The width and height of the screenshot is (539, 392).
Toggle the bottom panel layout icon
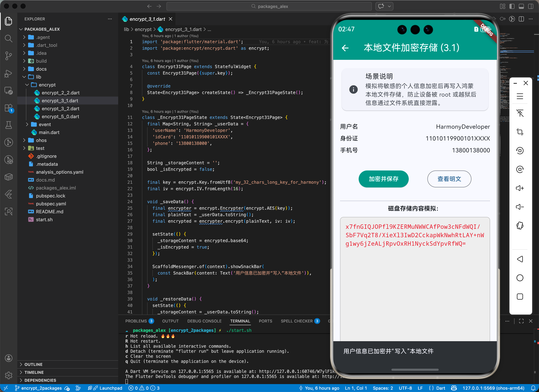521,6
